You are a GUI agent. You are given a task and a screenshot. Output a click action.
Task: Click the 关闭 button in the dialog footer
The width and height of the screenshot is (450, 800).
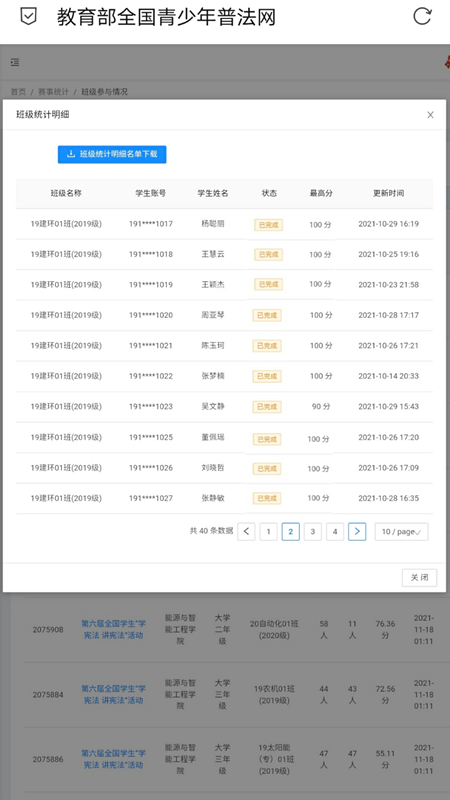click(x=419, y=578)
